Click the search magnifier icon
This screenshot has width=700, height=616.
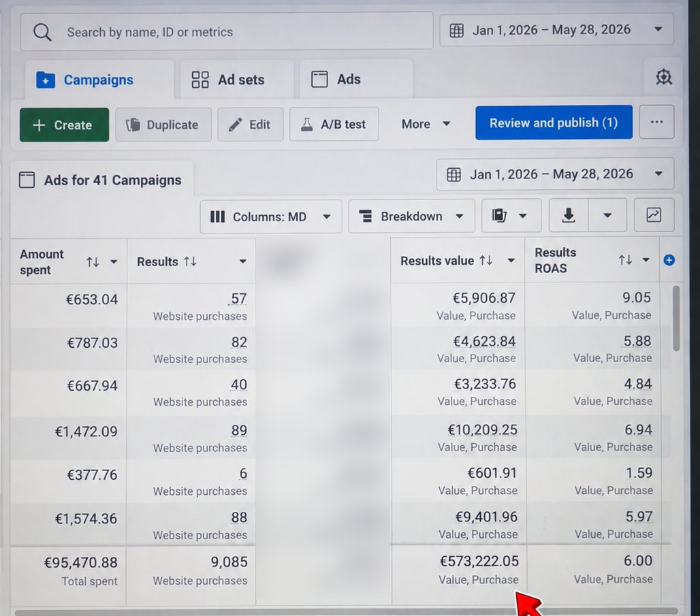(42, 32)
